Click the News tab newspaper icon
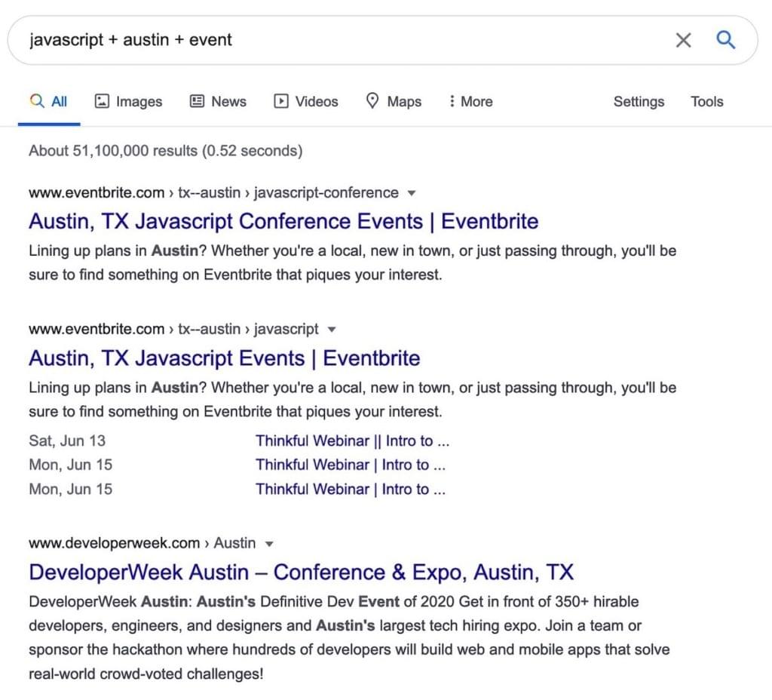 coord(197,101)
